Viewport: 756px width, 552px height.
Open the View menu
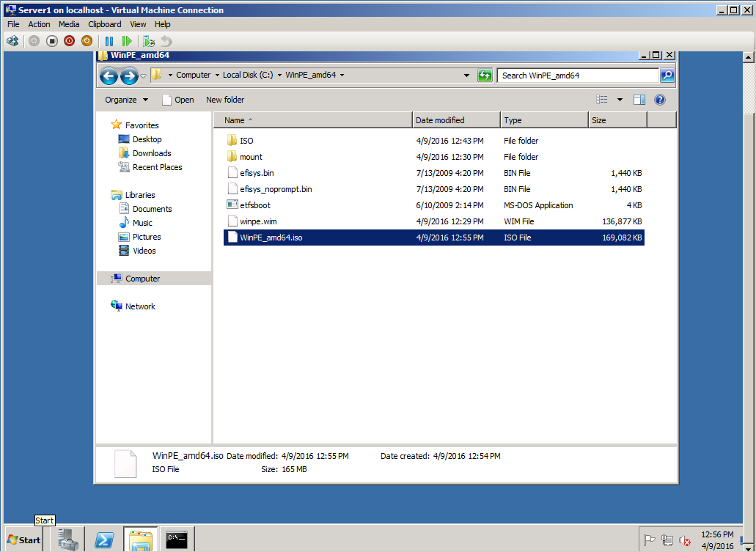(x=138, y=24)
